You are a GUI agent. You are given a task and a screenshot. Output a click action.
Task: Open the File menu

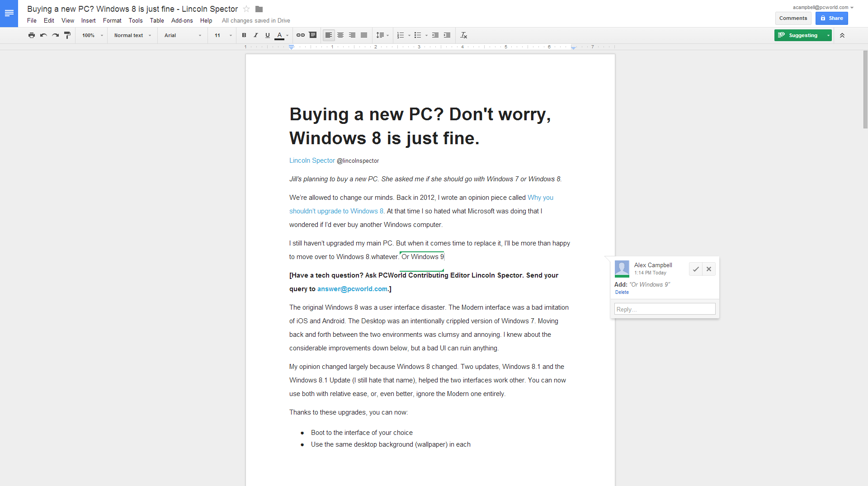(32, 20)
